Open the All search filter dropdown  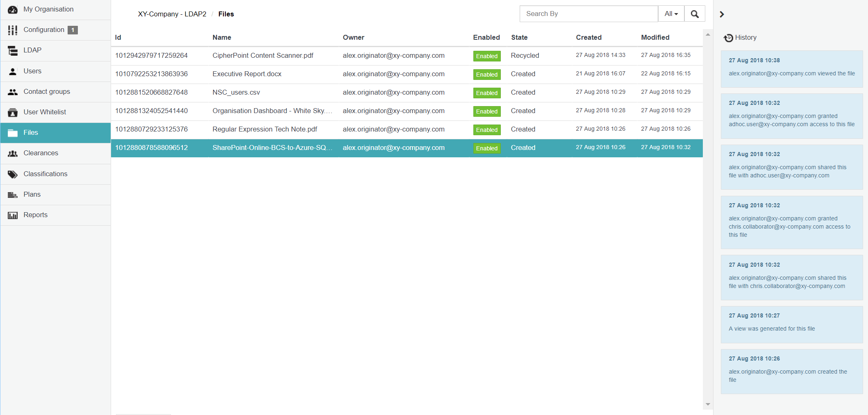(x=671, y=14)
